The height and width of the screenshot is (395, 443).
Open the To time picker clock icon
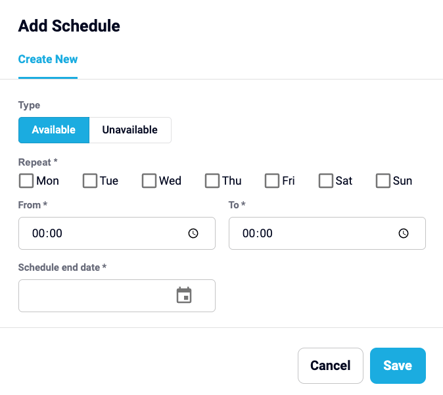[404, 233]
